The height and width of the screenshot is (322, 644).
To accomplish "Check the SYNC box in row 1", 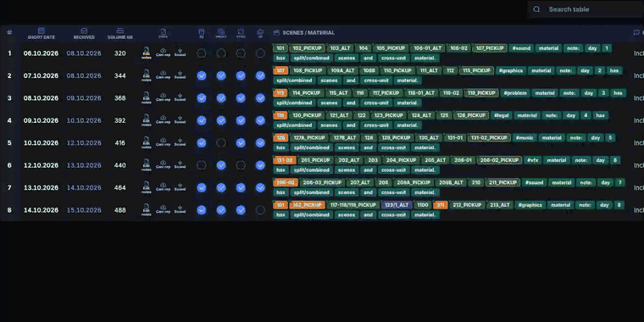I will tap(241, 53).
